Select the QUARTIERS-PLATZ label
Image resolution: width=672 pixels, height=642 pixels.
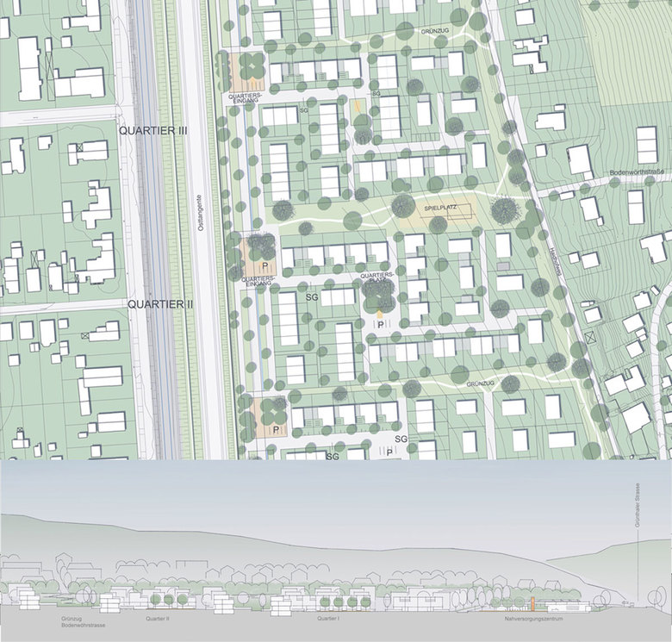coord(376,277)
